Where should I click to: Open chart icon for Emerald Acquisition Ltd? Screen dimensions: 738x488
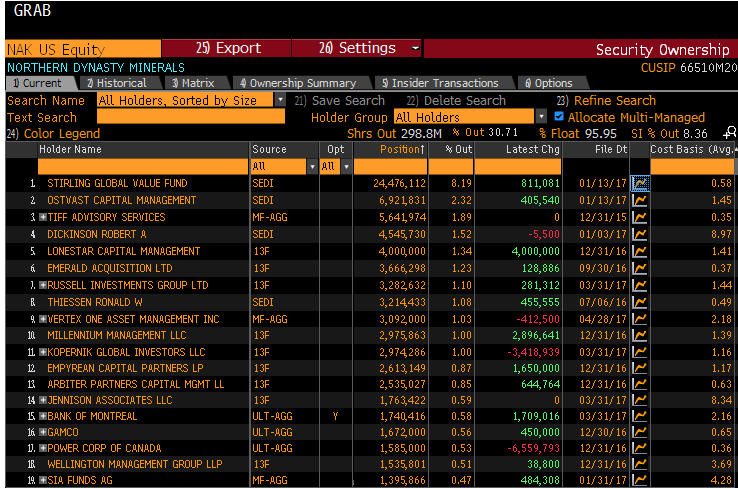[640, 268]
